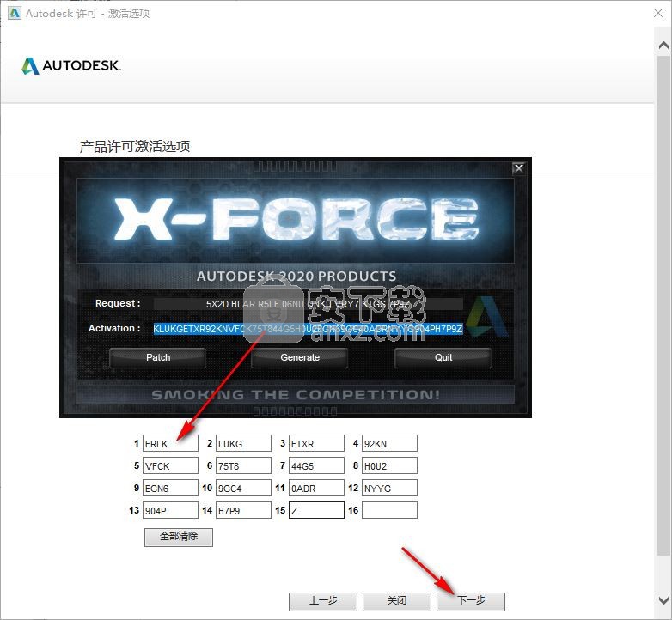Click the Autodesk logo in the header
672x620 pixels.
point(71,65)
